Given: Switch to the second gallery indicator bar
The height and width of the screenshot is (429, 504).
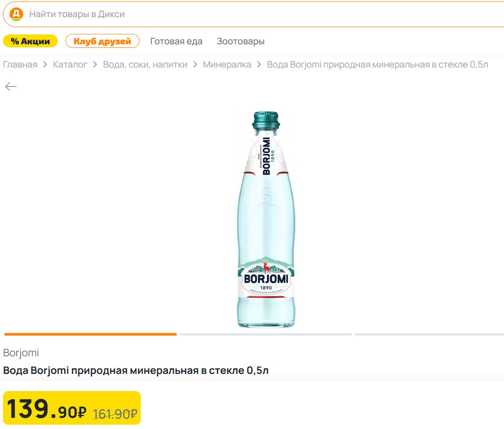Looking at the screenshot, I should point(266,334).
